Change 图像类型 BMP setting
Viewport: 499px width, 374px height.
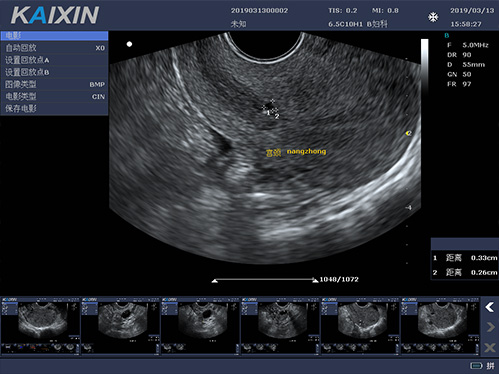(54, 84)
